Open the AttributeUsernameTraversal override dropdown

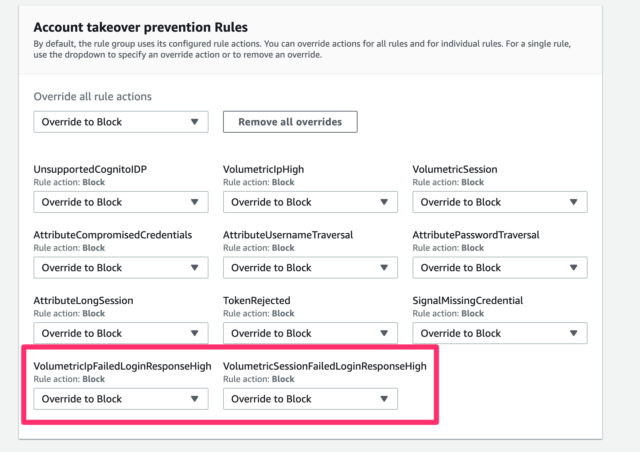pyautogui.click(x=310, y=267)
